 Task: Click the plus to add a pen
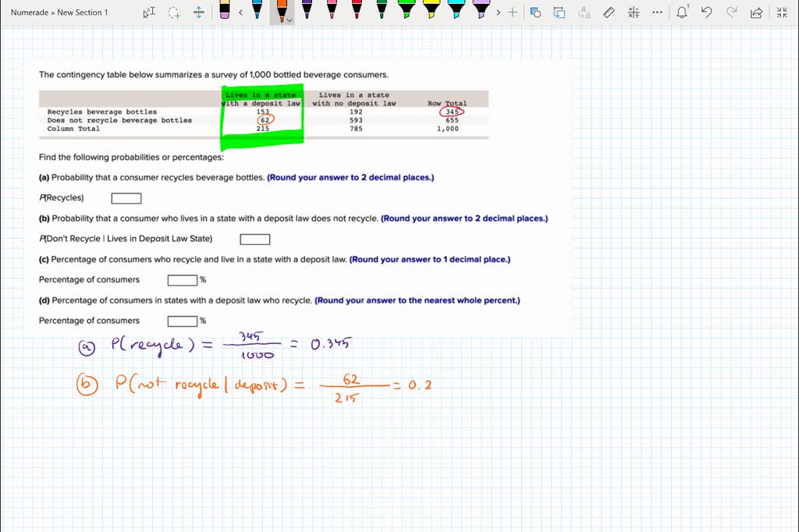coord(512,12)
